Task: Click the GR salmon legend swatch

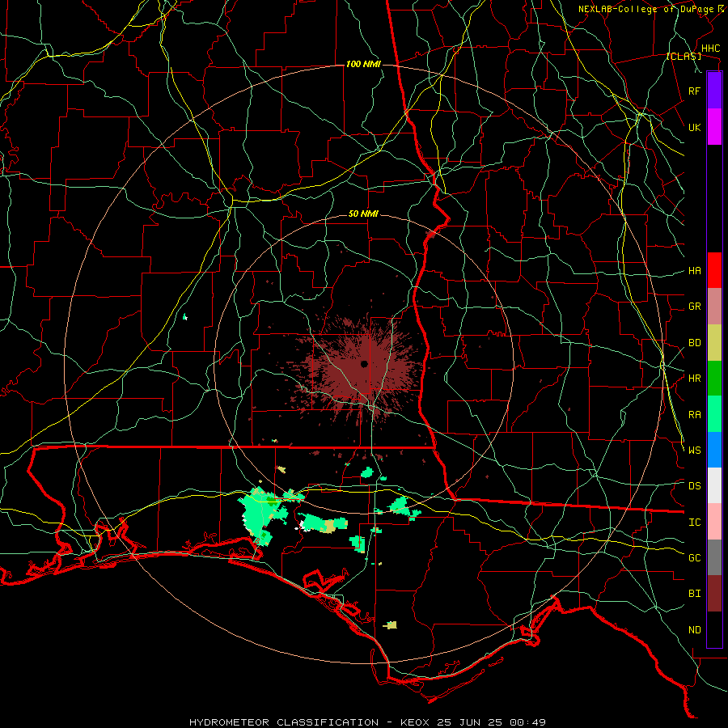Action: point(714,307)
